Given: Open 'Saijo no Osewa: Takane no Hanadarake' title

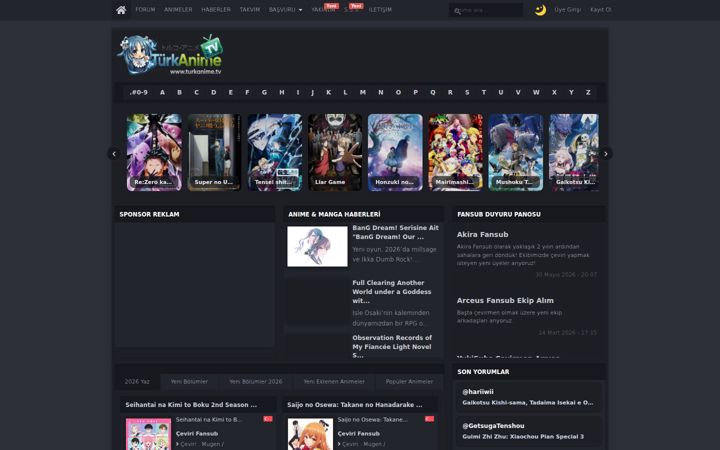Looking at the screenshot, I should (x=354, y=405).
